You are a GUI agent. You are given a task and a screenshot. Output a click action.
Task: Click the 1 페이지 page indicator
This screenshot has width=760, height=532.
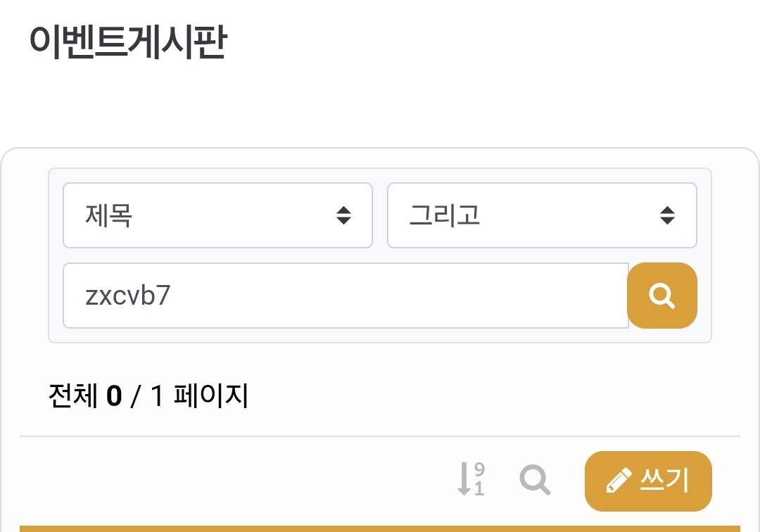(x=199, y=396)
